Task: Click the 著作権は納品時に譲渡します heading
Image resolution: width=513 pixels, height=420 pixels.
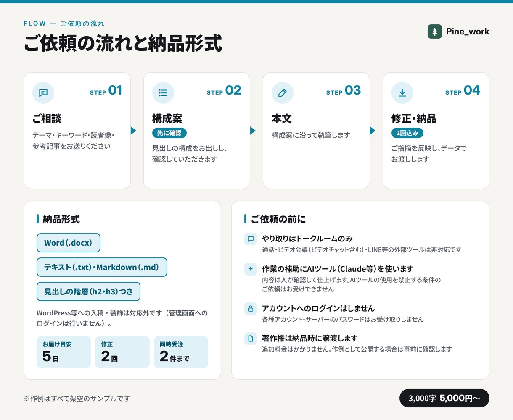Action: point(309,338)
